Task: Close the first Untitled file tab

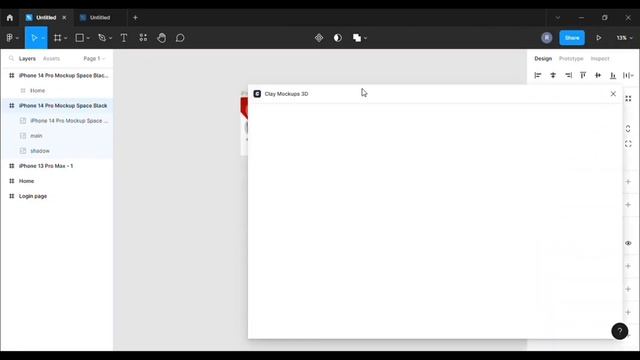Action: 64,18
